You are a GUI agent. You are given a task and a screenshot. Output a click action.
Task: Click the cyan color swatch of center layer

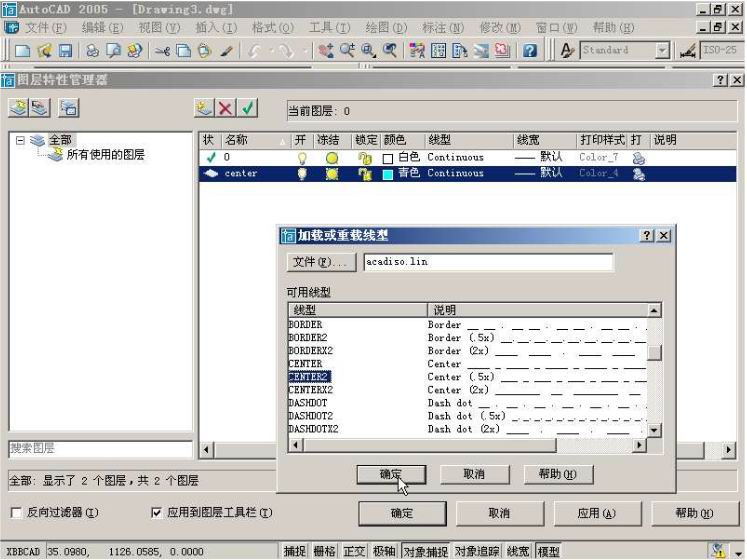point(388,175)
